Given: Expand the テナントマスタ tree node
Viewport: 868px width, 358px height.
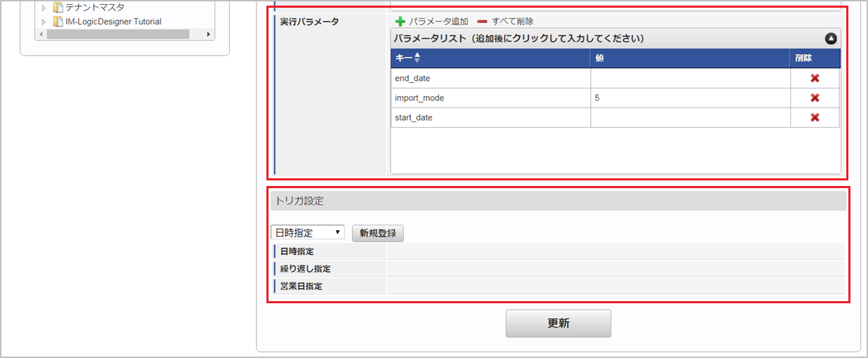Looking at the screenshot, I should coord(43,8).
